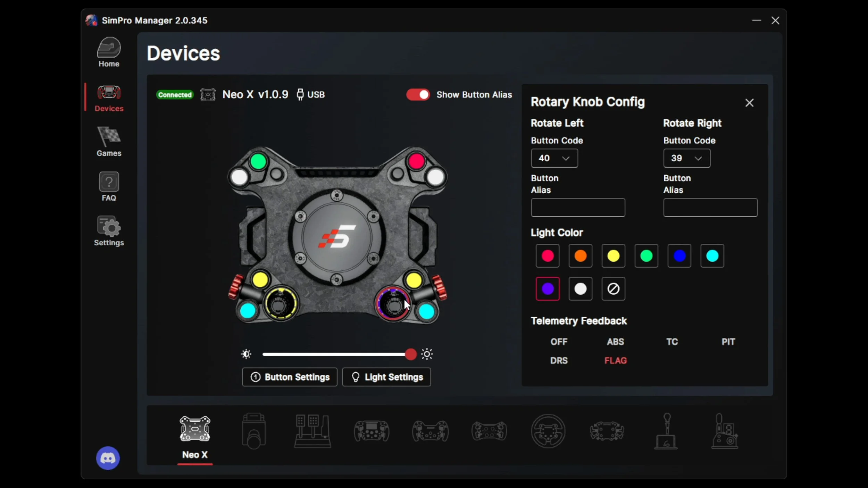868x488 pixels.
Task: Click the brightness slider handle
Action: tap(411, 354)
